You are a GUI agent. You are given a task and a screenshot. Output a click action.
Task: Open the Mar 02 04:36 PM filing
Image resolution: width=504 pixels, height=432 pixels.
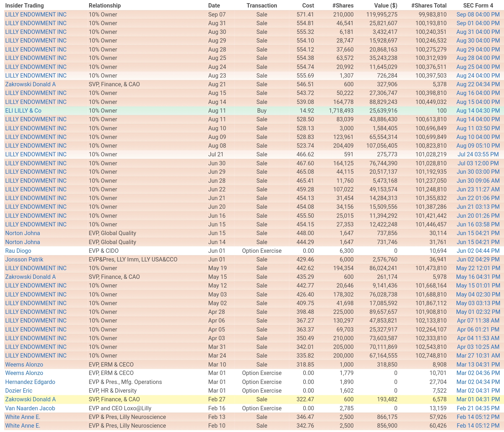click(x=478, y=373)
